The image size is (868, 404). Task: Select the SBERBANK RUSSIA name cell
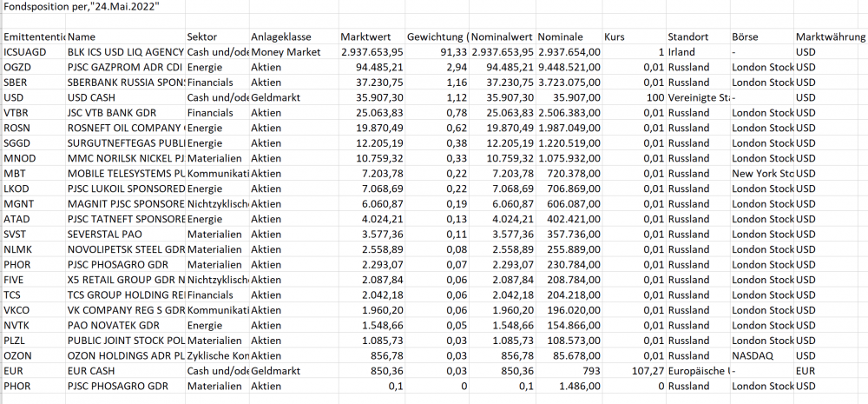click(125, 83)
